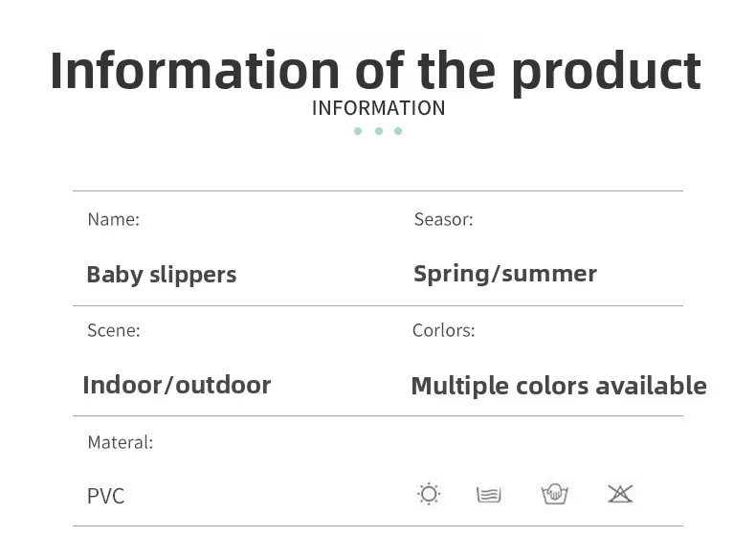Click the water wash basin icon
756x559 pixels.
pos(489,495)
